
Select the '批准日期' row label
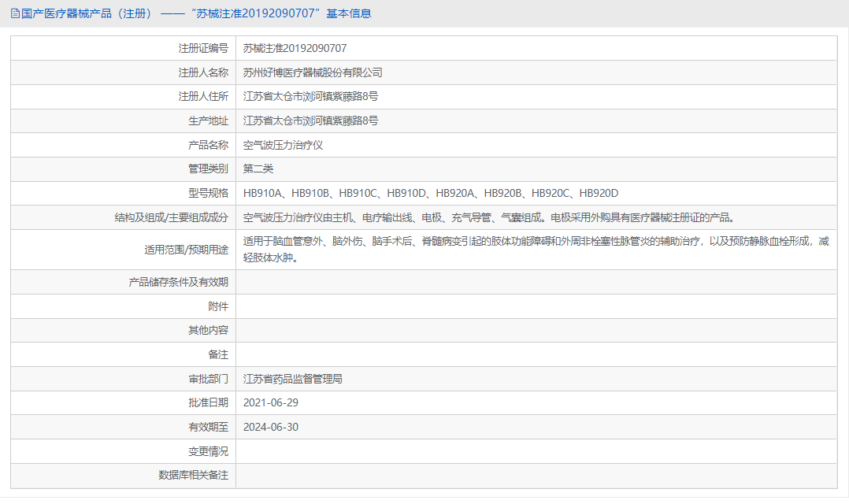[x=209, y=402]
